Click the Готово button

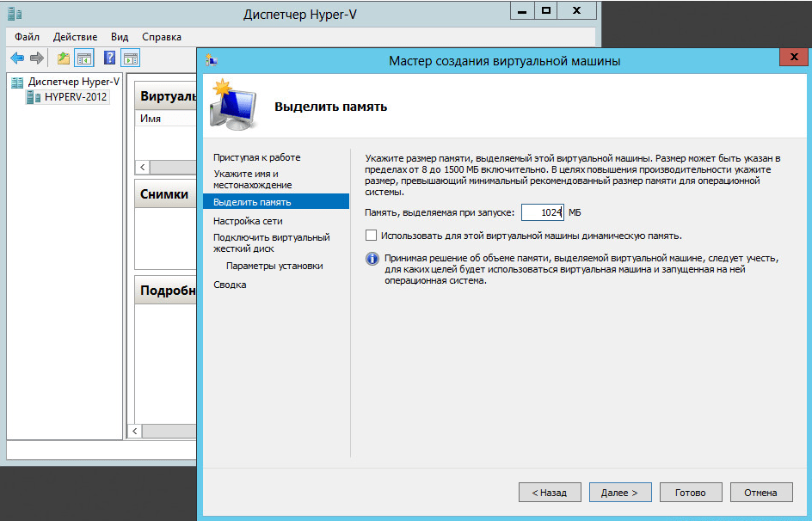click(x=691, y=493)
